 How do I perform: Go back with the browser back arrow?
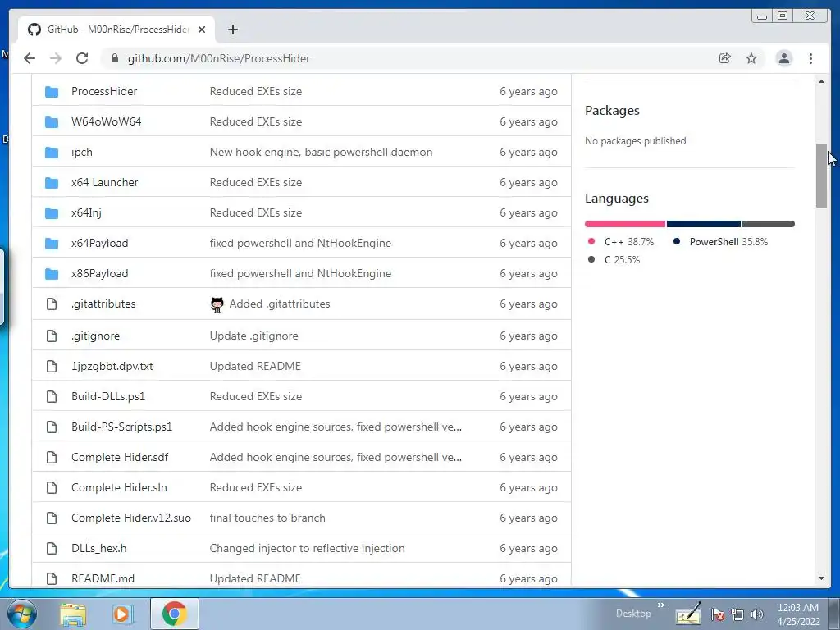pos(30,58)
